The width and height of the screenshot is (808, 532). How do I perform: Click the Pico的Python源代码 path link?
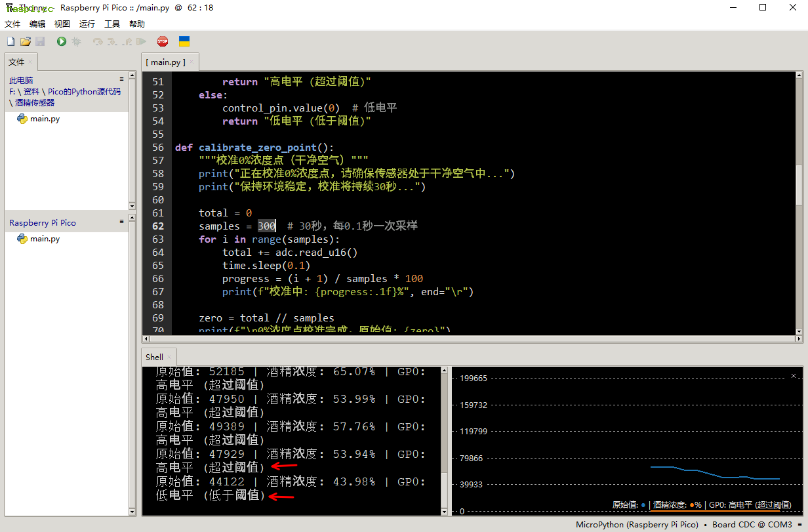point(84,92)
